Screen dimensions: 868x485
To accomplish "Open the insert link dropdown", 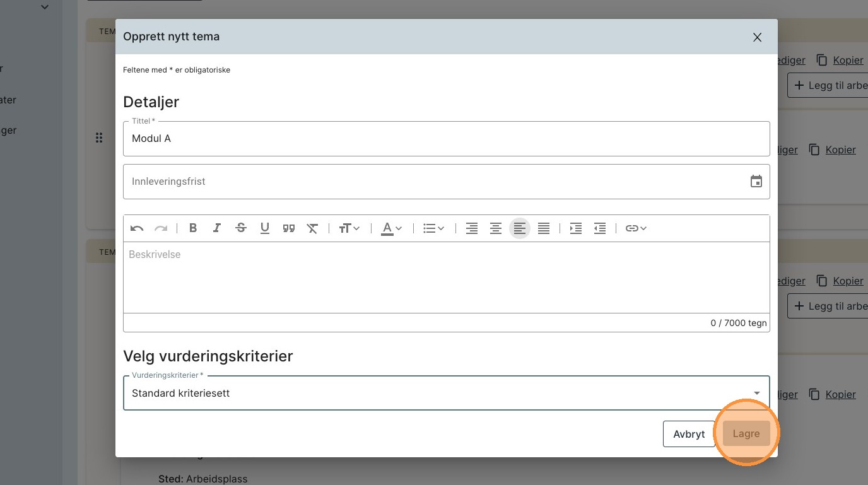I will 636,228.
